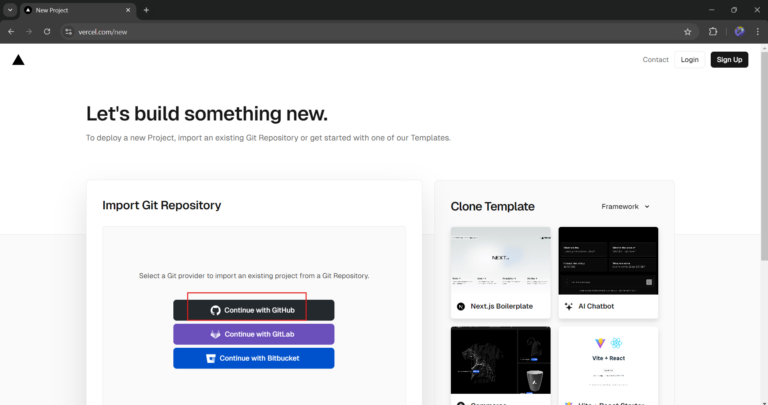Click the Sign Up button

click(729, 60)
